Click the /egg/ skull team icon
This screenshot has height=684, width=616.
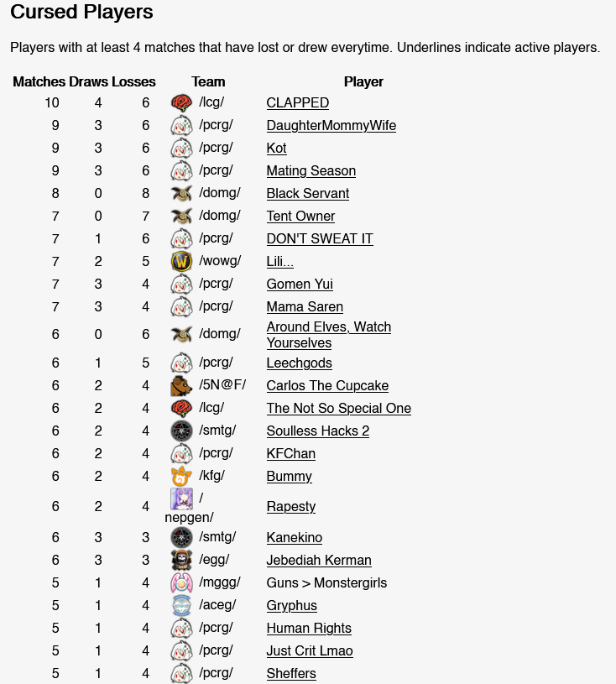click(181, 560)
